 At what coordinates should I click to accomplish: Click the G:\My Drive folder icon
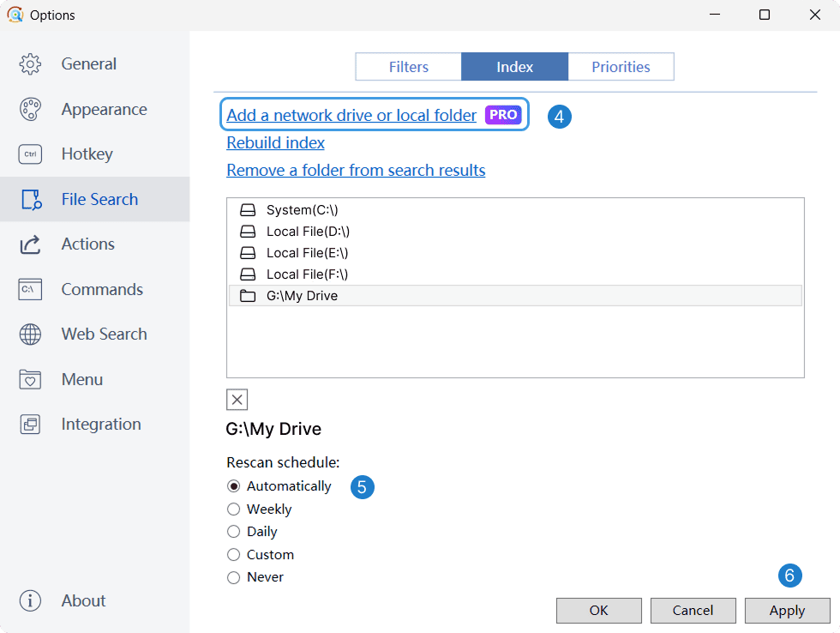point(248,295)
